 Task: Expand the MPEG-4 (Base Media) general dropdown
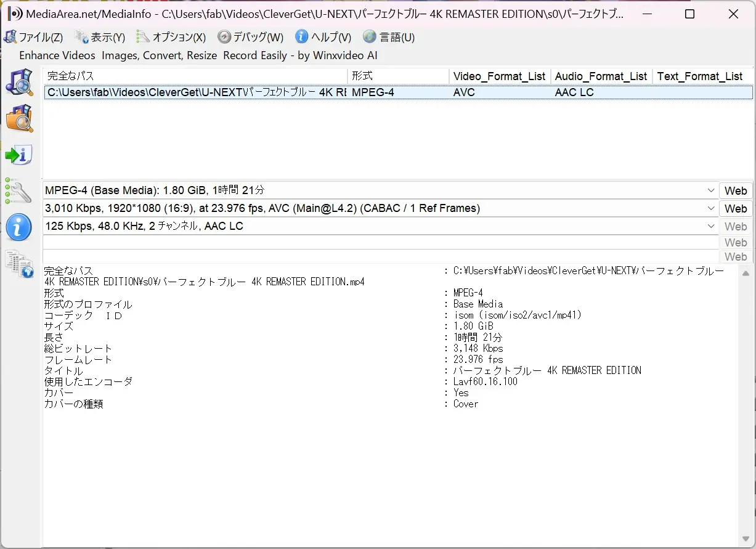(x=711, y=190)
